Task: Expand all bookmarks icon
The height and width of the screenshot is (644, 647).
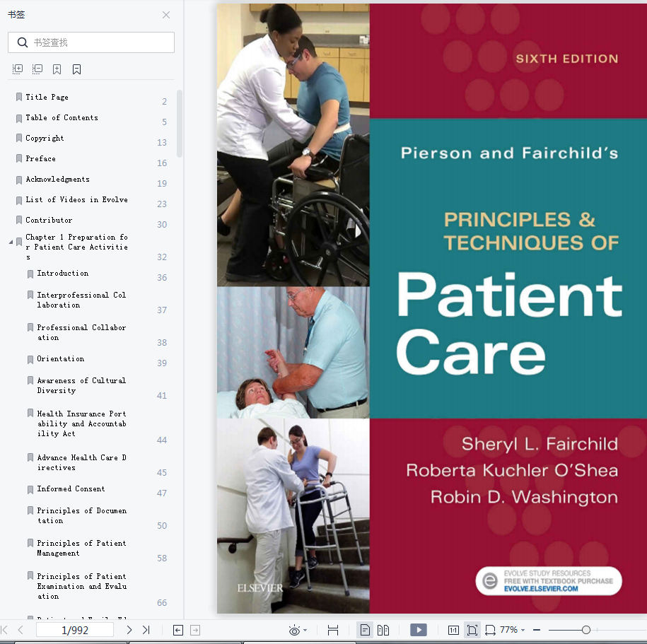Action: [x=18, y=69]
